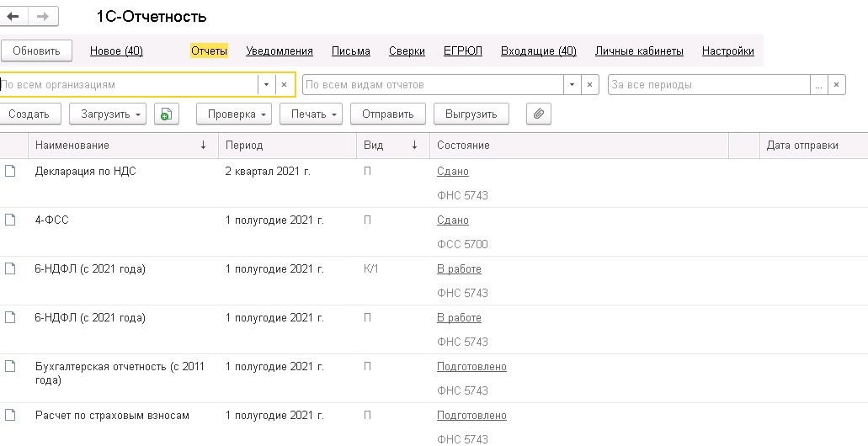
Task: Go forward with the right arrow button
Action: pos(43,17)
